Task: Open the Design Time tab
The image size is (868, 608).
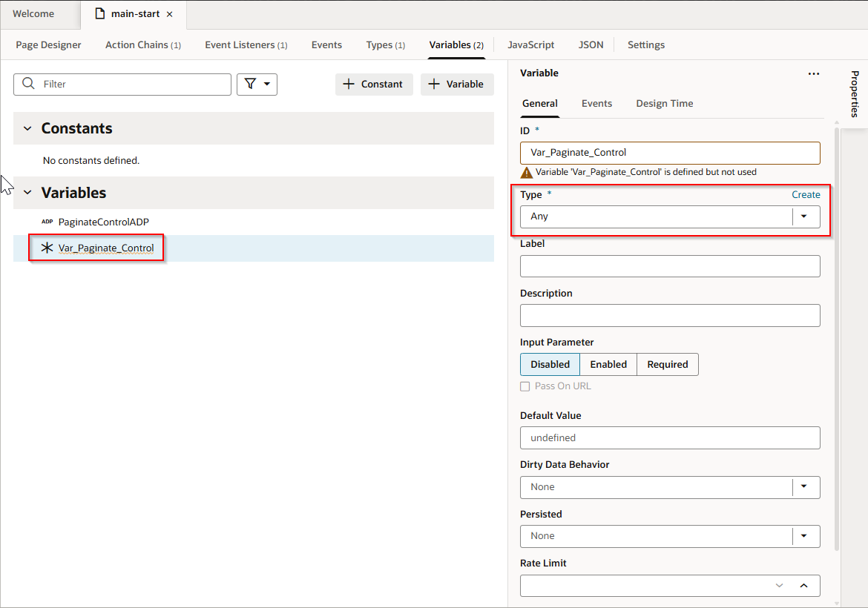Action: click(664, 104)
